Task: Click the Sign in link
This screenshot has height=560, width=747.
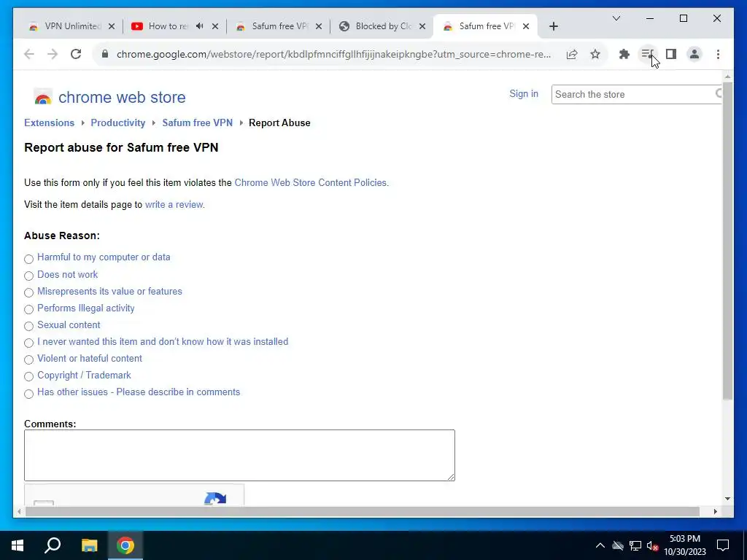Action: point(524,94)
